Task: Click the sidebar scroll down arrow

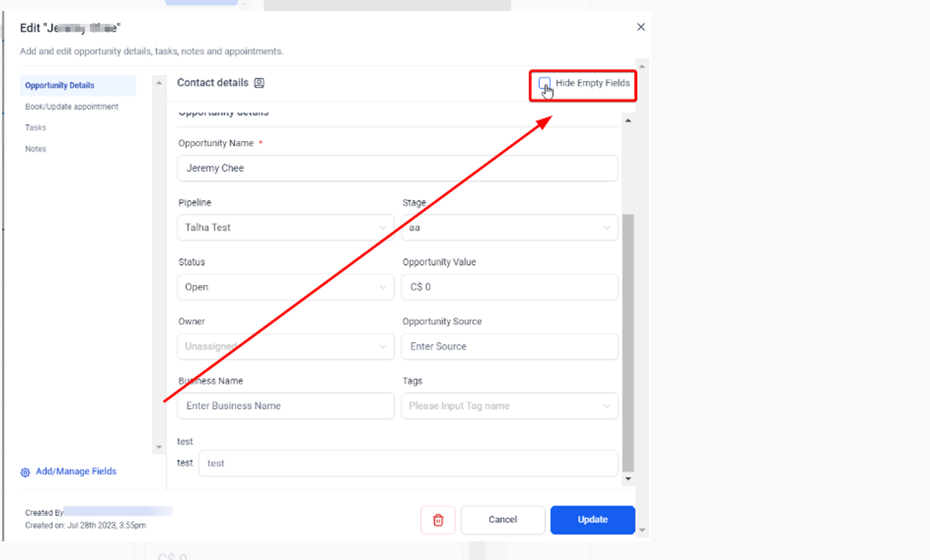Action: (x=159, y=447)
